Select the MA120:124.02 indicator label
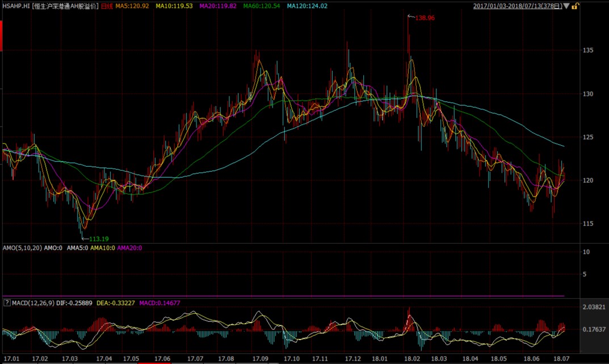Viewport: 609px width, 364px height. [307, 6]
